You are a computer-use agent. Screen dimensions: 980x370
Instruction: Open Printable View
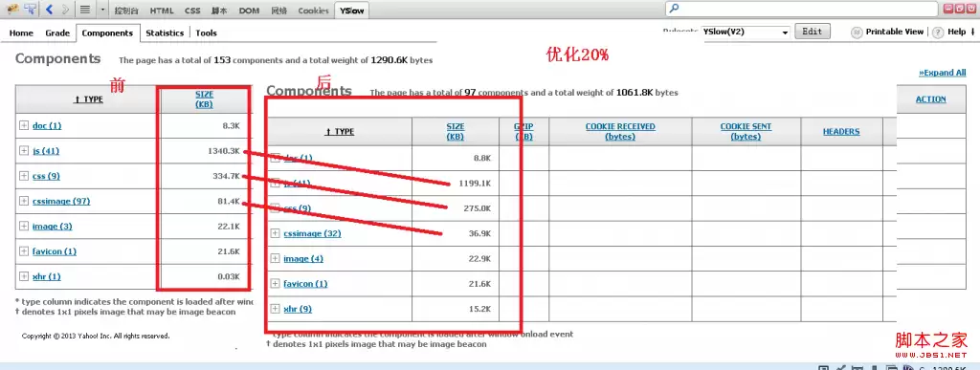click(895, 32)
